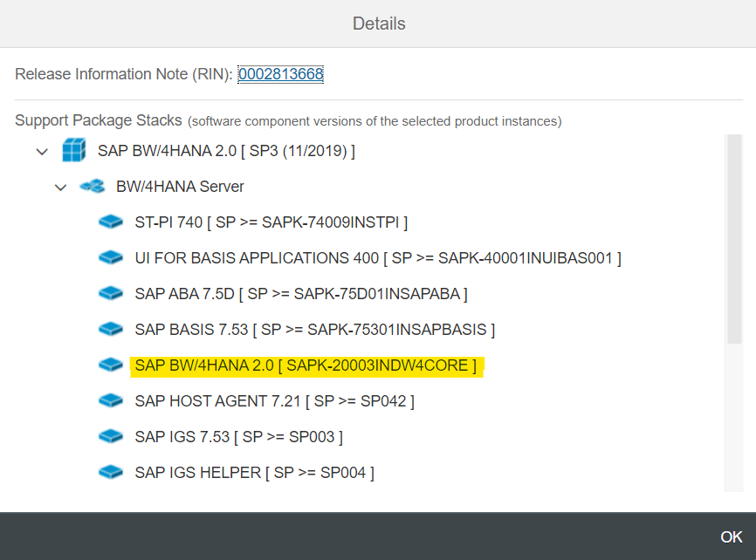Click the vertical scrollbar thumb
The image size is (756, 560).
pyautogui.click(x=734, y=239)
